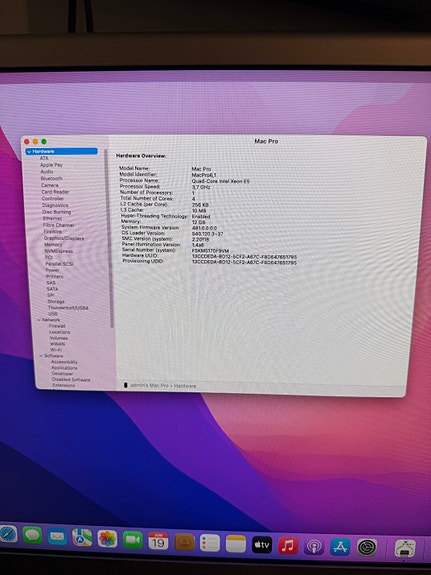Open Applications under Software
Image resolution: width=431 pixels, height=575 pixels.
tap(64, 368)
